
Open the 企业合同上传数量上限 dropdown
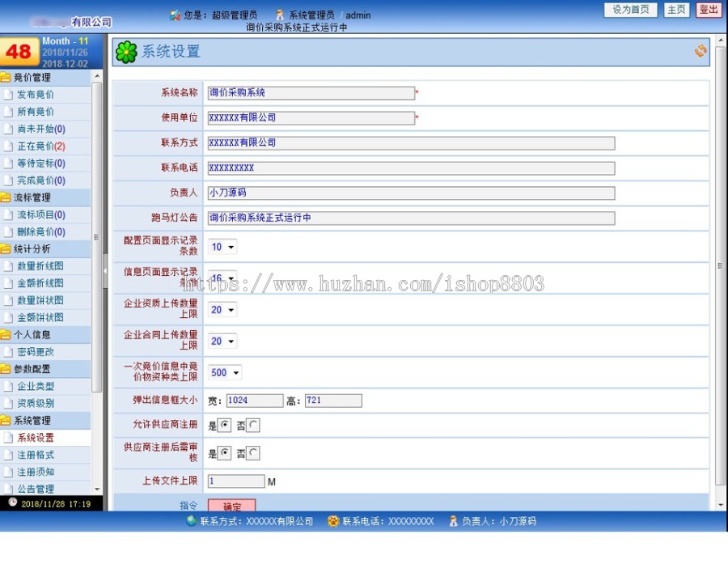point(222,341)
